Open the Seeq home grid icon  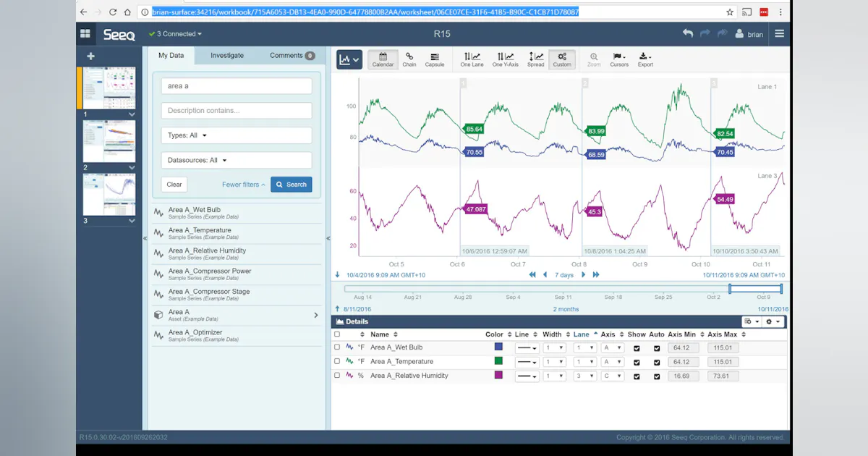tap(85, 34)
